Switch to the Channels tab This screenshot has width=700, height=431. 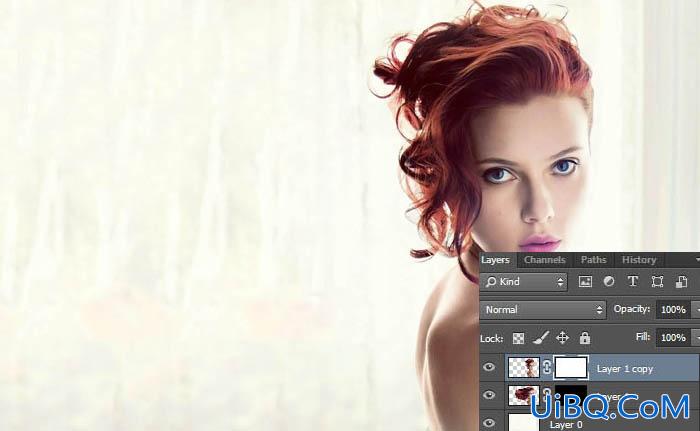click(x=545, y=259)
